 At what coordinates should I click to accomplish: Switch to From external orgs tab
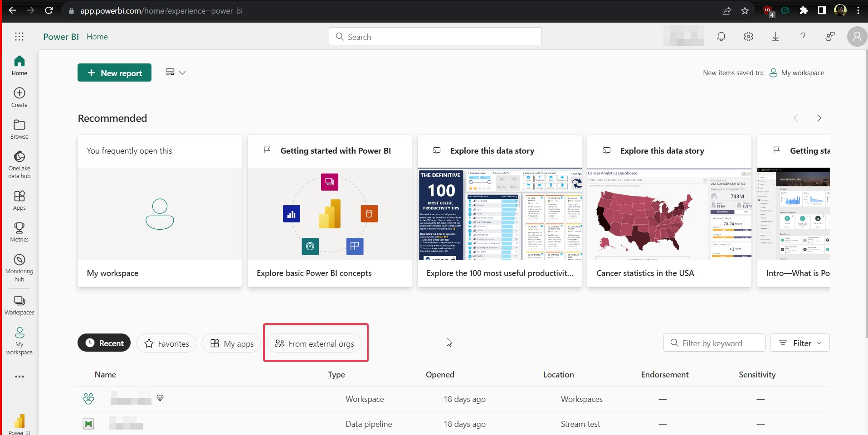pos(314,343)
